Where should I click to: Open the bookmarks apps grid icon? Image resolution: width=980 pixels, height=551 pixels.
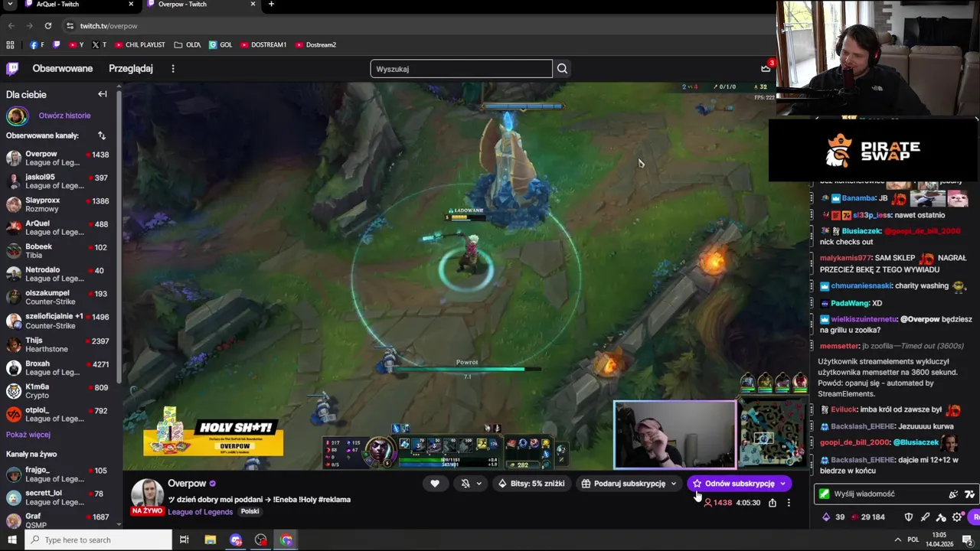(10, 45)
